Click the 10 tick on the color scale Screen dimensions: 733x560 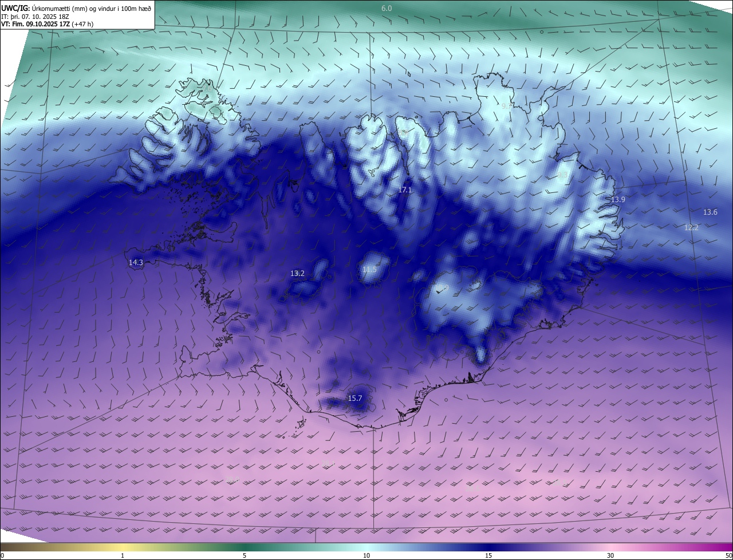[x=366, y=555]
